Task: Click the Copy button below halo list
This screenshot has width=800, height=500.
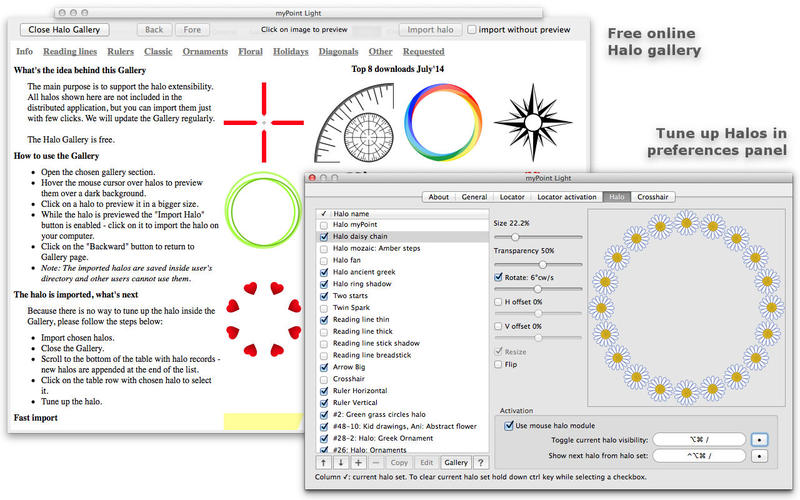Action: pos(399,462)
